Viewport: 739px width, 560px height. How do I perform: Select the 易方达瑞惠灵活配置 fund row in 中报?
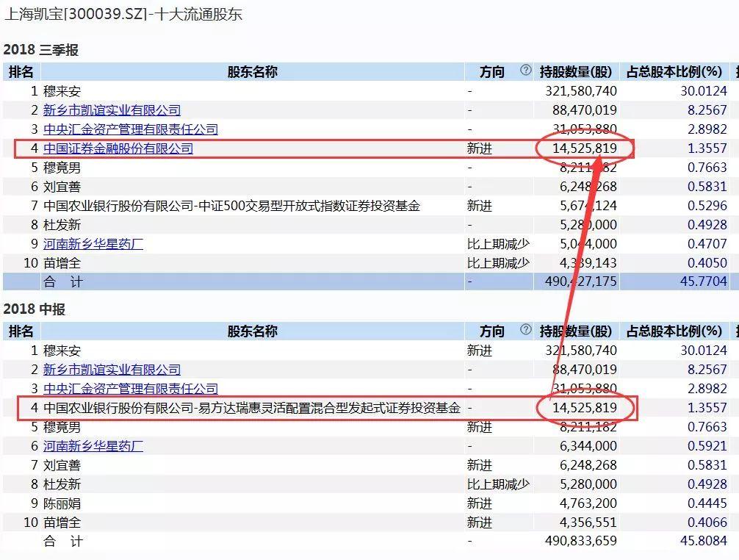[251, 408]
